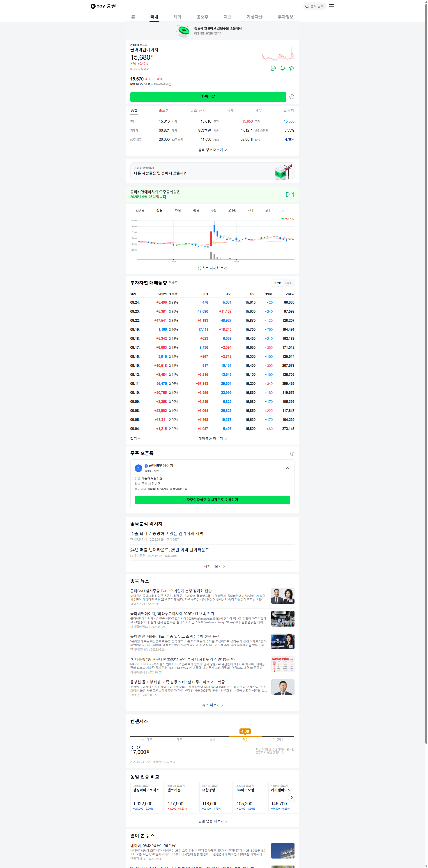Open 다른 사람들은 몇 층에서 샀을까 banner
This screenshot has height=868, width=428.
(x=212, y=171)
